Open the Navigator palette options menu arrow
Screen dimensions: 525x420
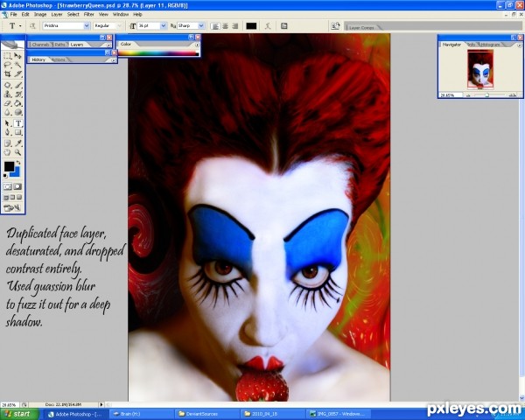(x=519, y=45)
